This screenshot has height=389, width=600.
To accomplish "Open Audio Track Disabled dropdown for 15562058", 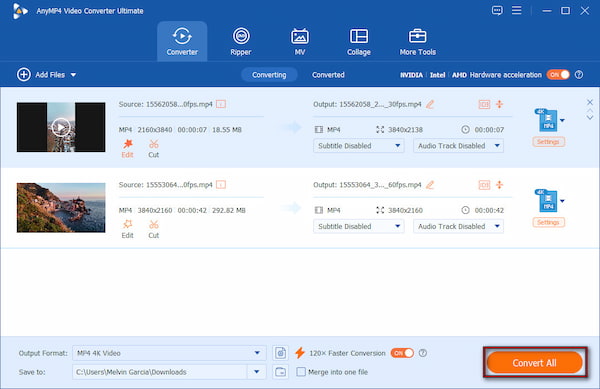I will click(x=458, y=146).
